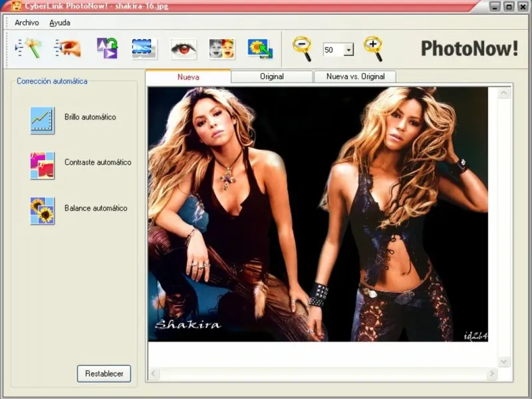The width and height of the screenshot is (532, 399).
Task: Click the Brillo automático label
Action: pos(90,117)
